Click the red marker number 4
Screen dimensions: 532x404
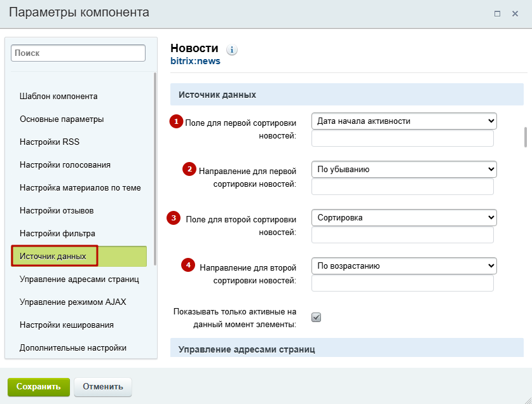pyautogui.click(x=188, y=265)
